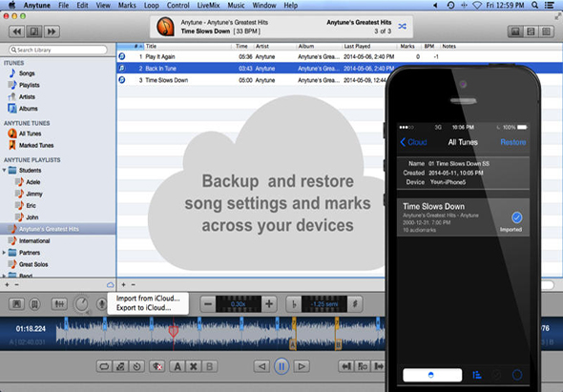This screenshot has height=392, width=563.
Task: Sort the track list by Artist column
Action: 262,47
